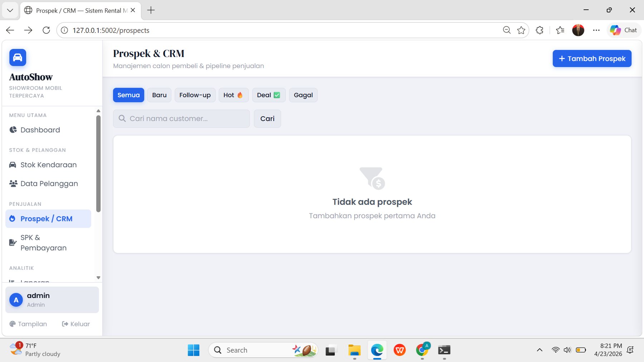Click the AutoShow car logo icon
Screen dimensions: 644x362
point(18,58)
